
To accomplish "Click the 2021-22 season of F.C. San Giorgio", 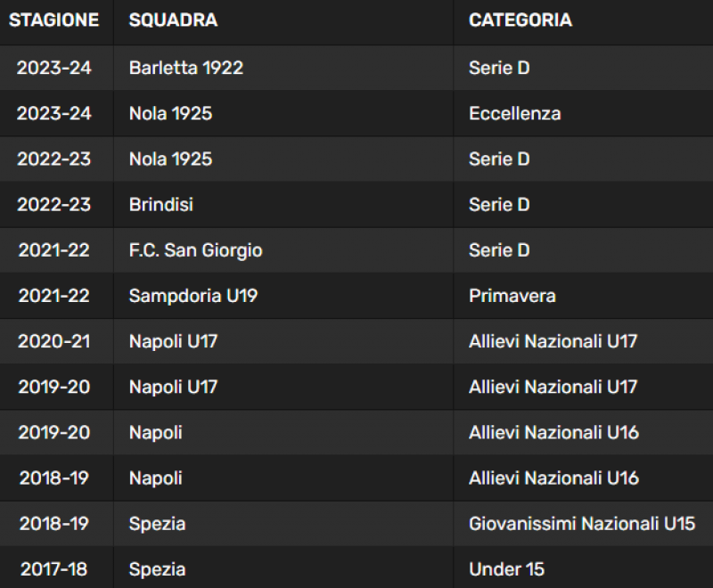I will tap(54, 250).
